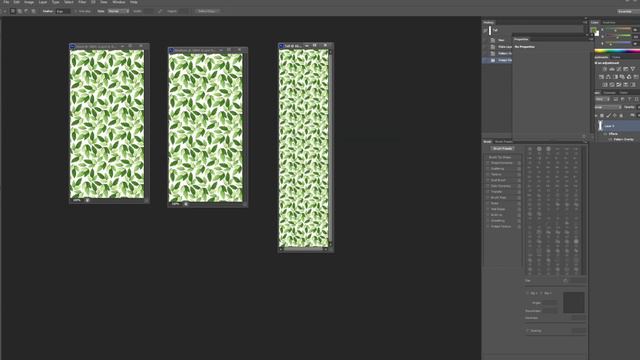Viewport: 640px width, 360px height.
Task: Add a Black & White adjustment
Action: pos(615,77)
